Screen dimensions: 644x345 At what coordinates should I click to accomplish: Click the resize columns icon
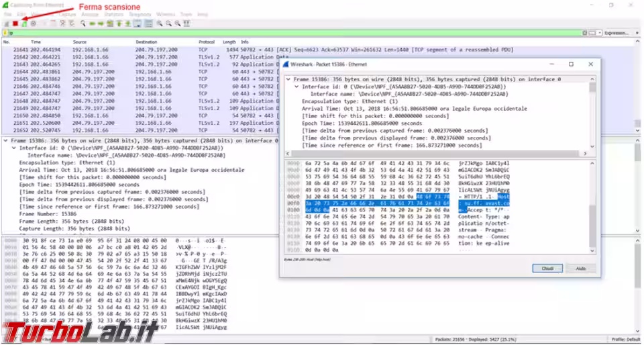coord(186,23)
